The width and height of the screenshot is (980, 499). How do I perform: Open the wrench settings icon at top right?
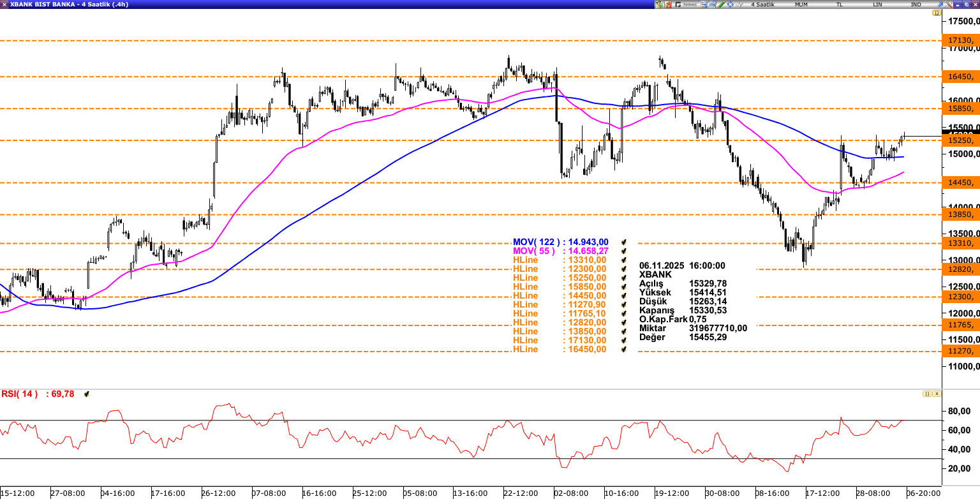(x=949, y=4)
